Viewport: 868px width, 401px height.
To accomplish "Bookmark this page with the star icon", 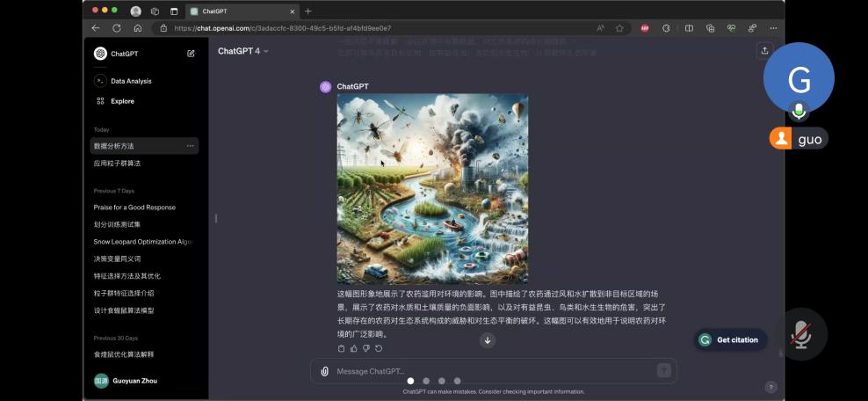I will (x=619, y=28).
